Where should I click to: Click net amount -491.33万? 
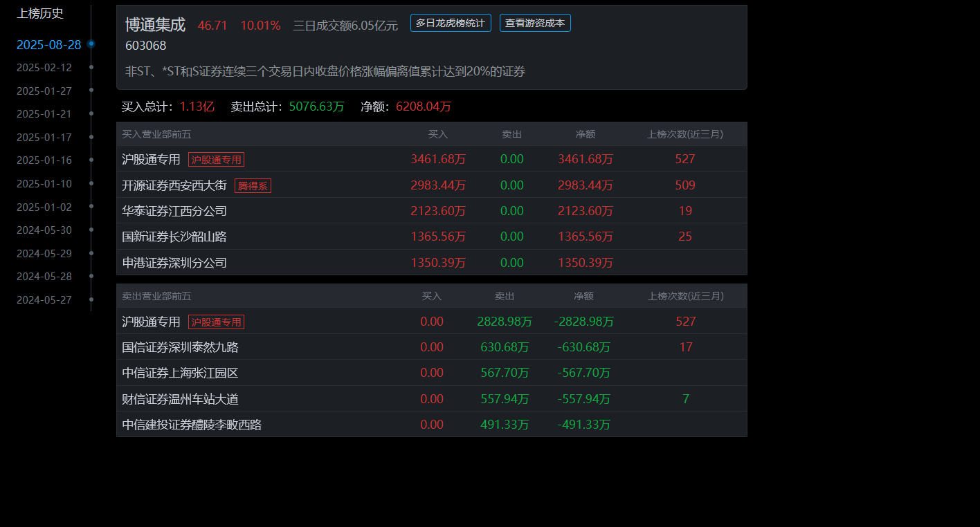(584, 425)
